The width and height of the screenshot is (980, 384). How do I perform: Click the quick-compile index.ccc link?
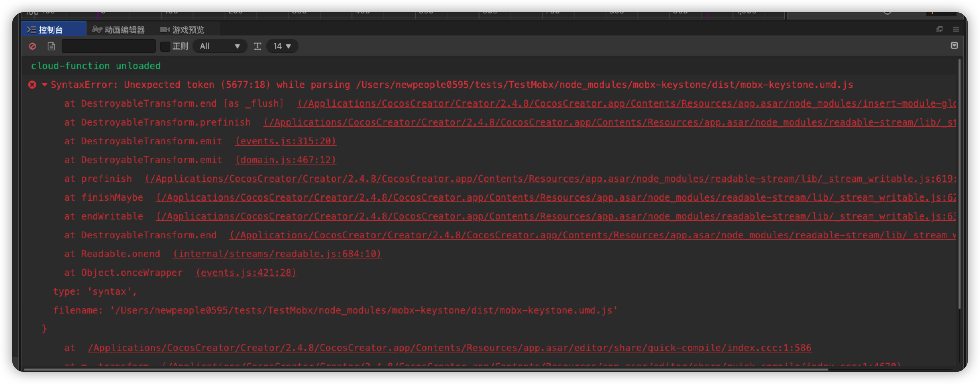coord(449,347)
